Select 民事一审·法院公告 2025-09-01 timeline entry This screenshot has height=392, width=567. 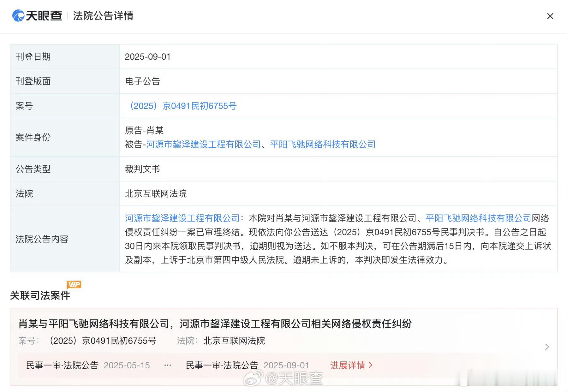click(x=248, y=365)
